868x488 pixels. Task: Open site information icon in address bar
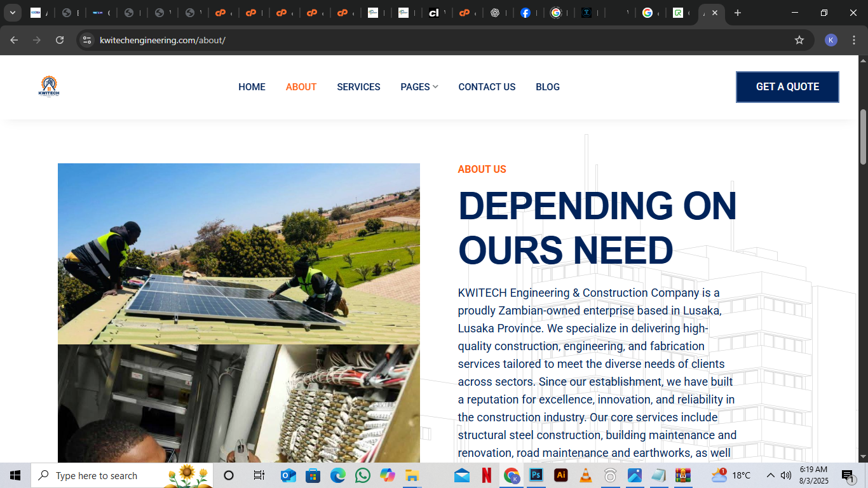(88, 40)
